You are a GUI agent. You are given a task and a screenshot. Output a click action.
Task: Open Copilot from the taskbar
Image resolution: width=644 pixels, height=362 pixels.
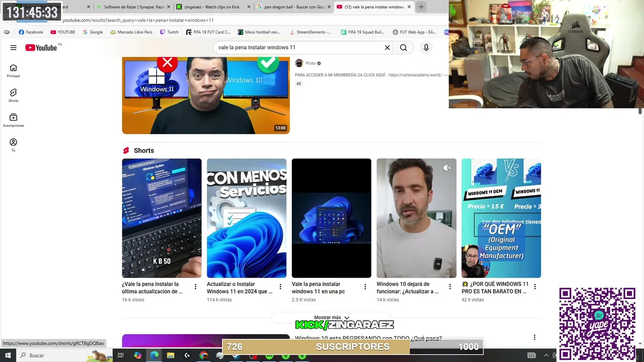click(137, 355)
